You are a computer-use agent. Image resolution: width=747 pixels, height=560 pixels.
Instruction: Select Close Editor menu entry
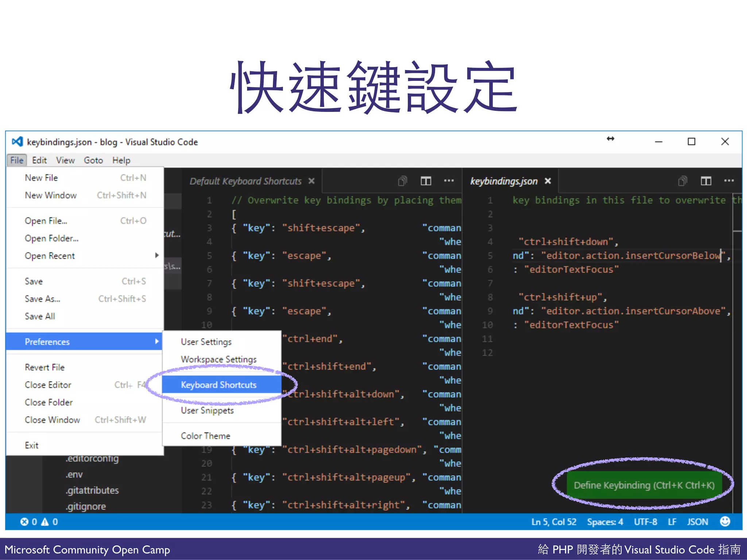coord(85,385)
